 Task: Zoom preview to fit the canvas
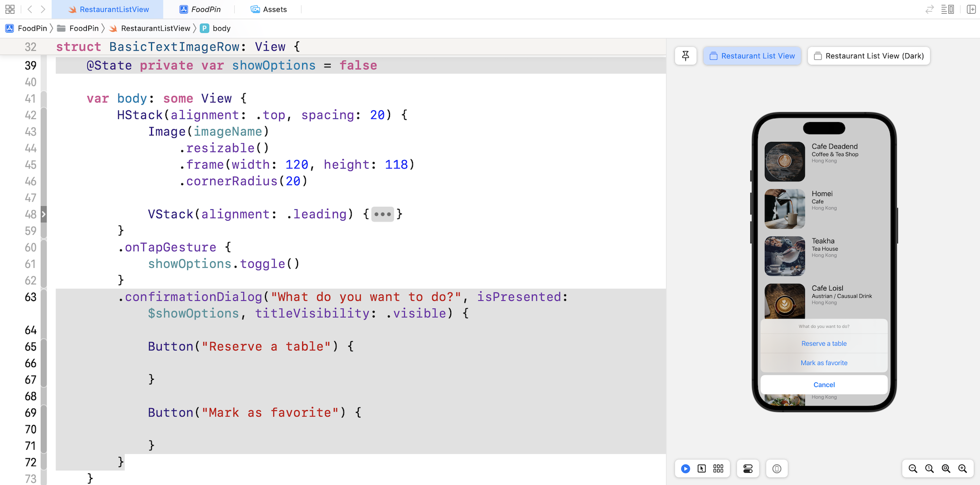(946, 469)
